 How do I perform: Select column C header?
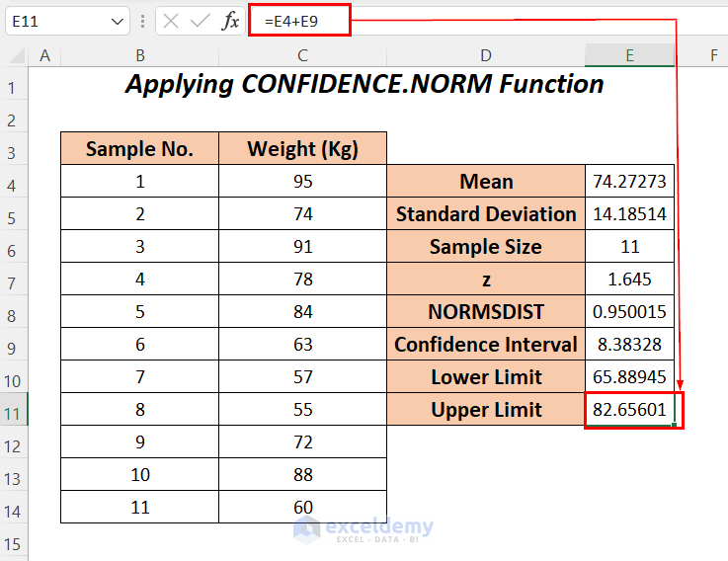302,55
